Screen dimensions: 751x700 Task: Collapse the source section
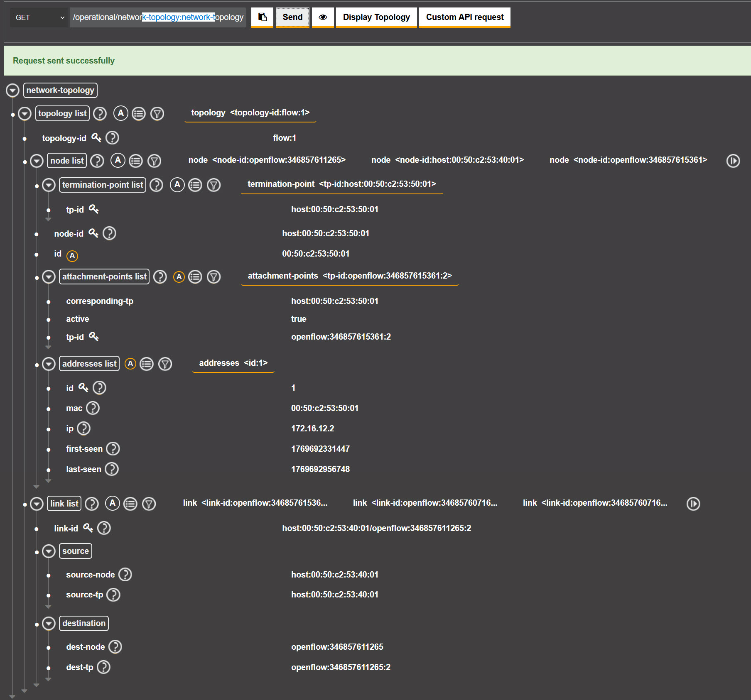49,551
